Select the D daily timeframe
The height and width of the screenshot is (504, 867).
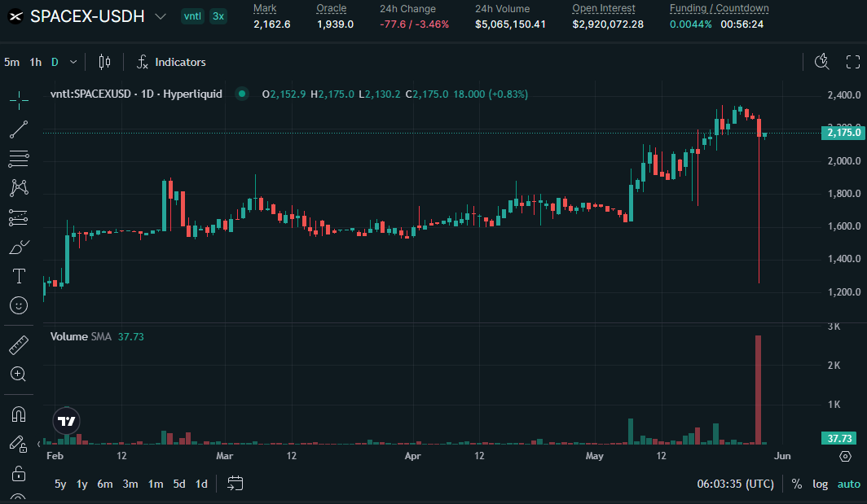55,62
